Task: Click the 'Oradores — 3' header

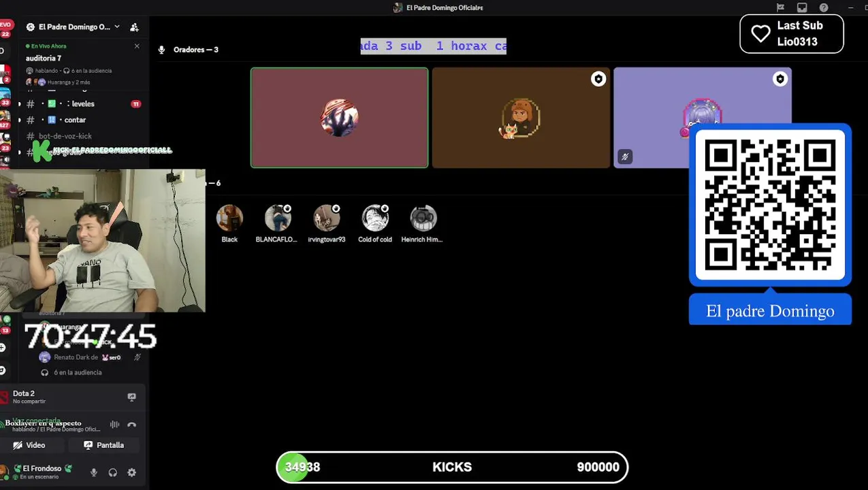Action: [x=195, y=50]
